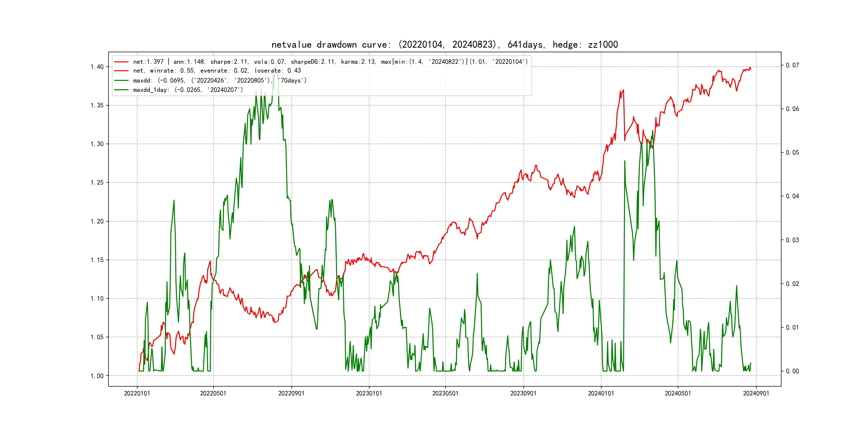Click the 20230501 x-axis date label
The width and height of the screenshot is (868, 434).
pos(445,394)
